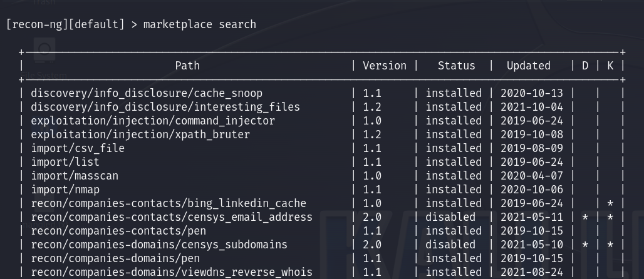Click date 2020-10-13 for cache_snoop
Viewport: 644px width, 279px height.
(531, 94)
